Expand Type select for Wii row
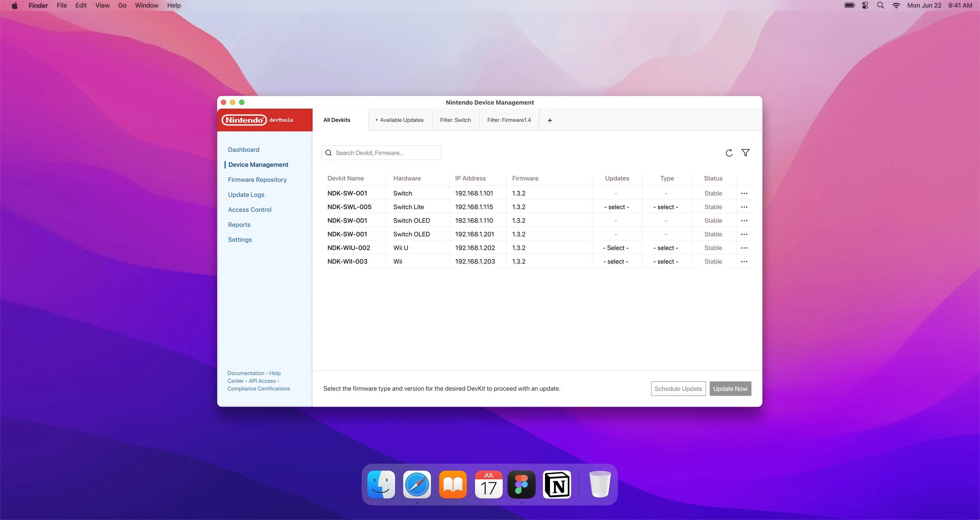This screenshot has width=980, height=520. (x=666, y=262)
